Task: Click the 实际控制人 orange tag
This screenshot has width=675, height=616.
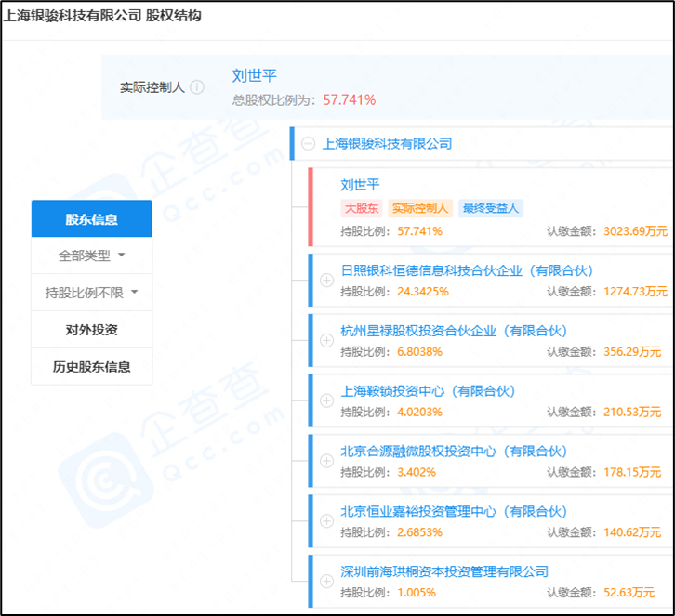Action: pyautogui.click(x=419, y=208)
